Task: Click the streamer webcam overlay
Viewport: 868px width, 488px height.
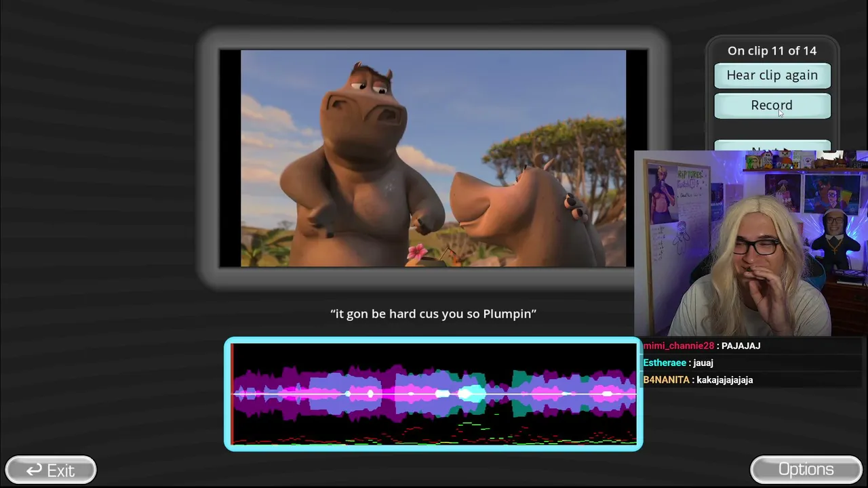Action: point(751,243)
